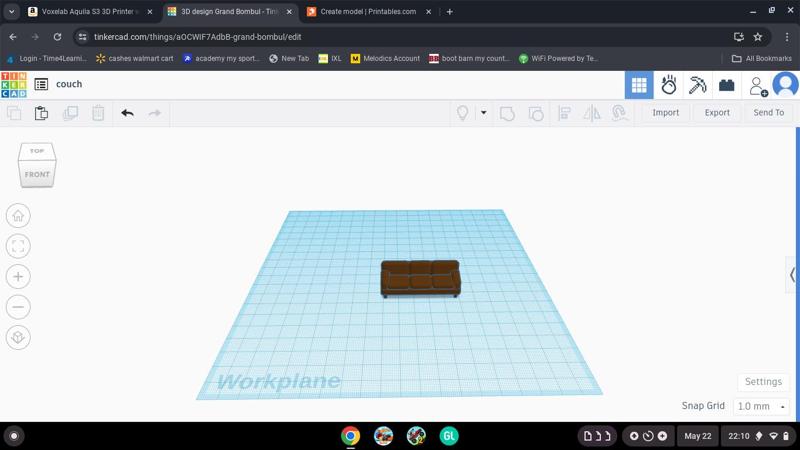This screenshot has height=450, width=800.
Task: Open the green GL app on shelf
Action: point(449,436)
